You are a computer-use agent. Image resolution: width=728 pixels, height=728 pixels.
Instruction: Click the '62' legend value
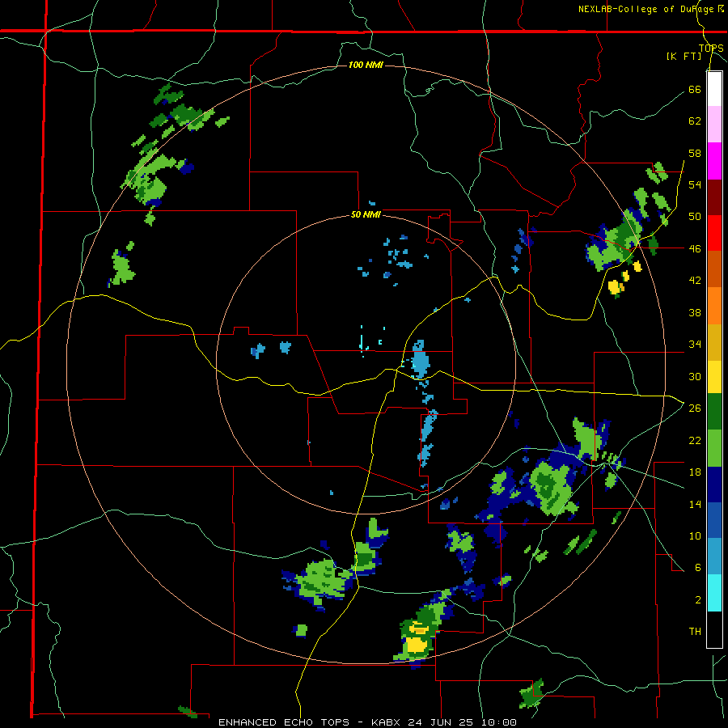695,121
